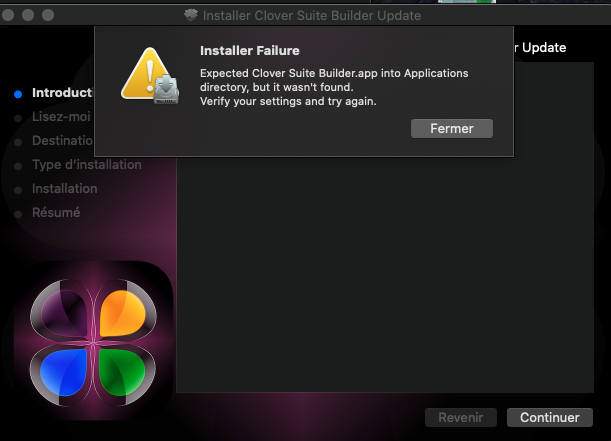Select the Destination step in sidebar

click(63, 141)
